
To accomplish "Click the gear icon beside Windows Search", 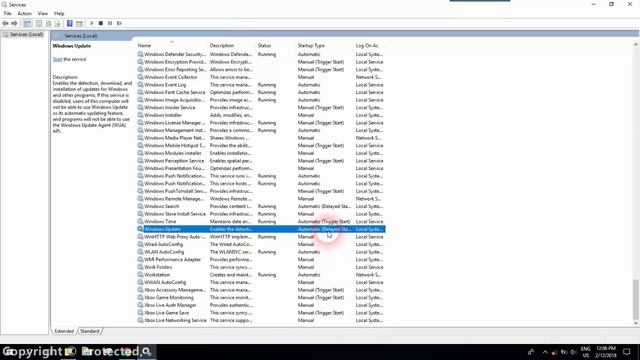I will [140, 206].
